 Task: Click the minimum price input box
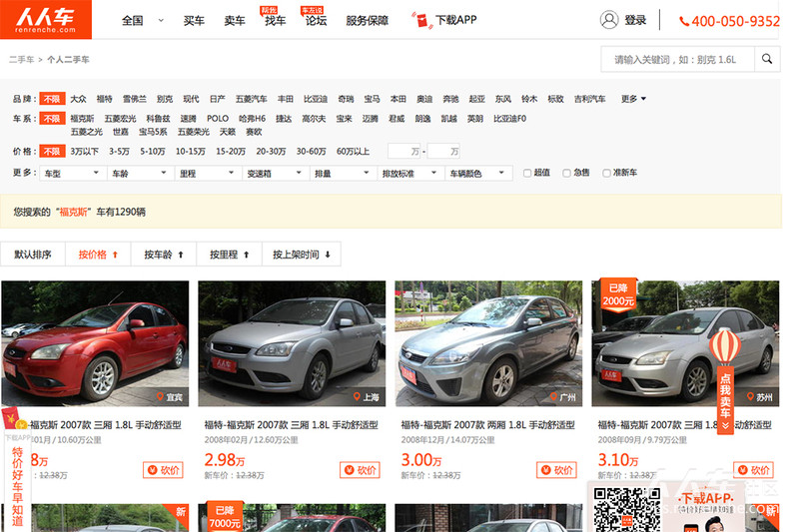[x=404, y=151]
